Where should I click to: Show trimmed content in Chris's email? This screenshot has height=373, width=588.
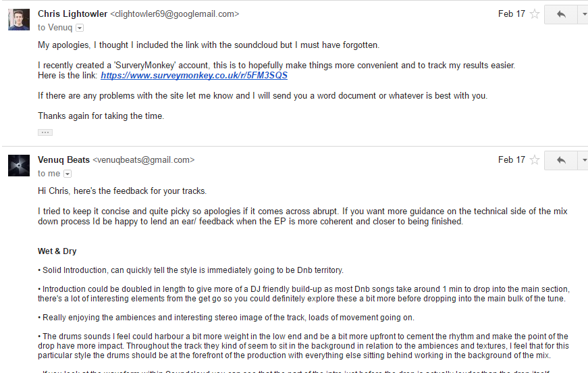coord(45,132)
